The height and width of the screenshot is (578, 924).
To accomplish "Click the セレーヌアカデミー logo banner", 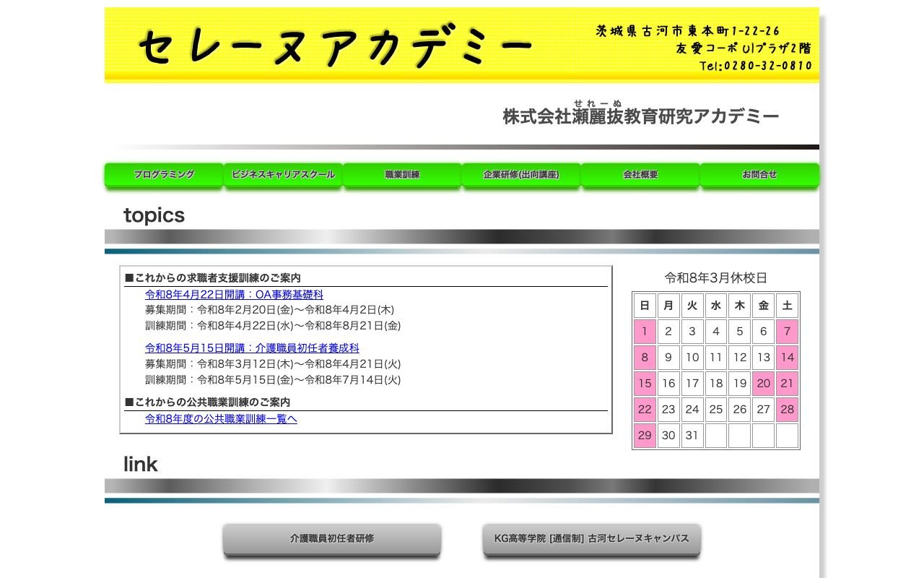I will tap(336, 44).
